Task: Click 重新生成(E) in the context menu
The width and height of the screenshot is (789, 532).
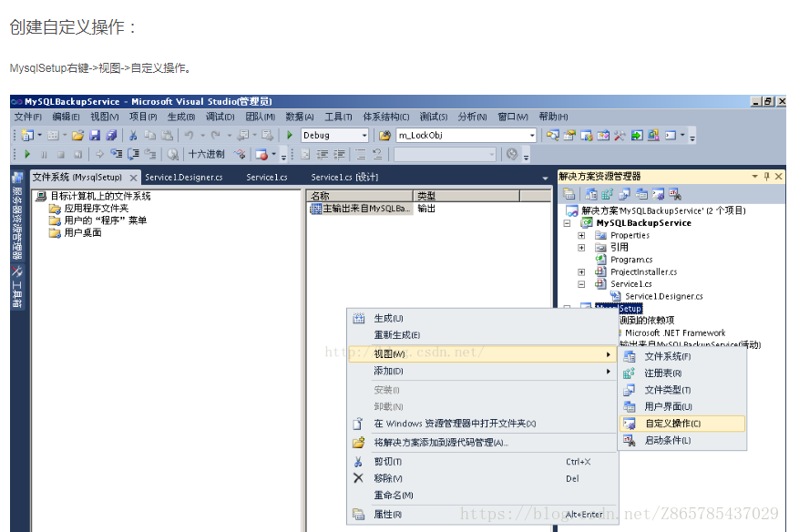Action: pos(483,335)
